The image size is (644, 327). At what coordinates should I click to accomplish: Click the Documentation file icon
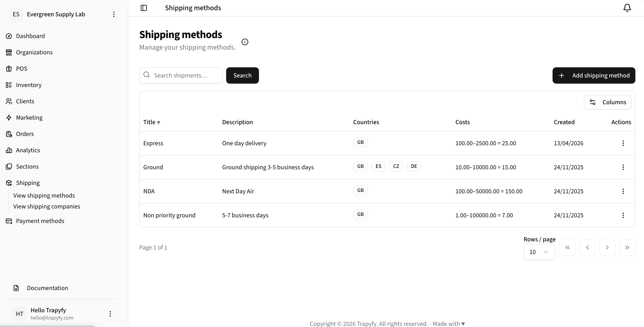pyautogui.click(x=16, y=288)
